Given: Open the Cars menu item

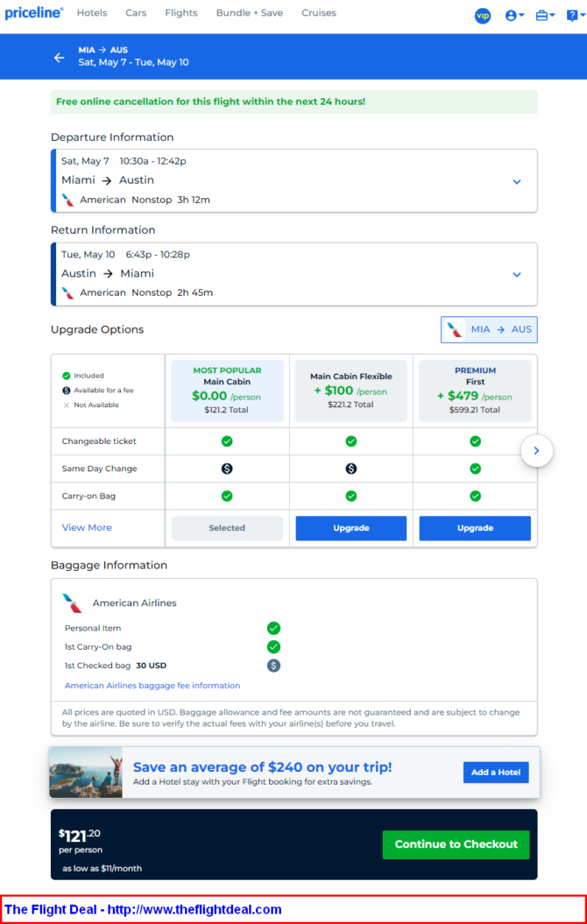Looking at the screenshot, I should pos(136,13).
